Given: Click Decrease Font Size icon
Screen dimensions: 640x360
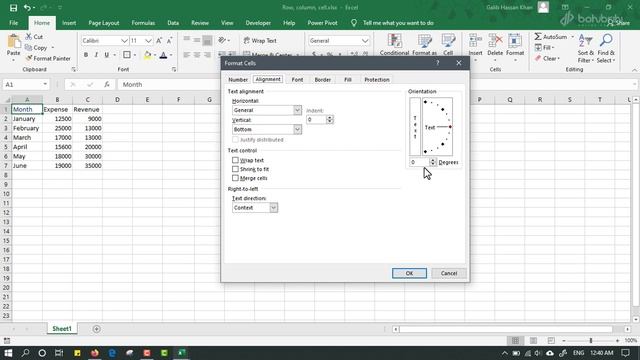Looking at the screenshot, I should tap(169, 40).
